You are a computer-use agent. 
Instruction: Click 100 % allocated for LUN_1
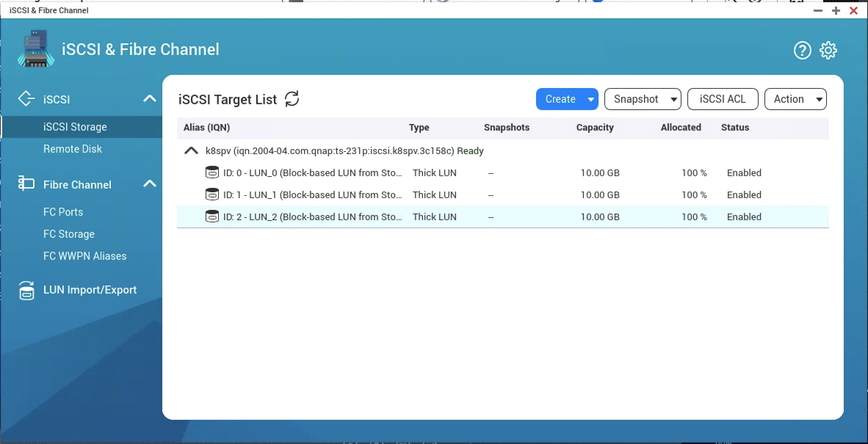pos(694,195)
